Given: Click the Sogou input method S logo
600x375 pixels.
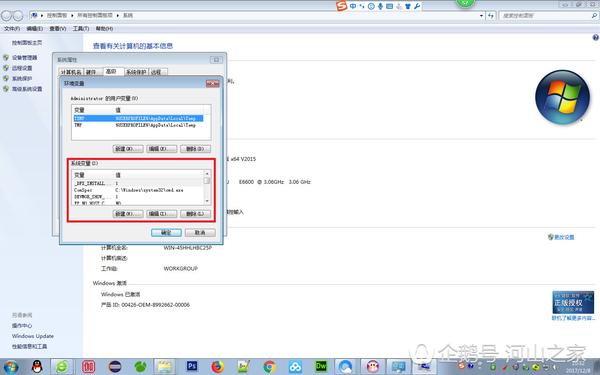Looking at the screenshot, I should [x=341, y=6].
